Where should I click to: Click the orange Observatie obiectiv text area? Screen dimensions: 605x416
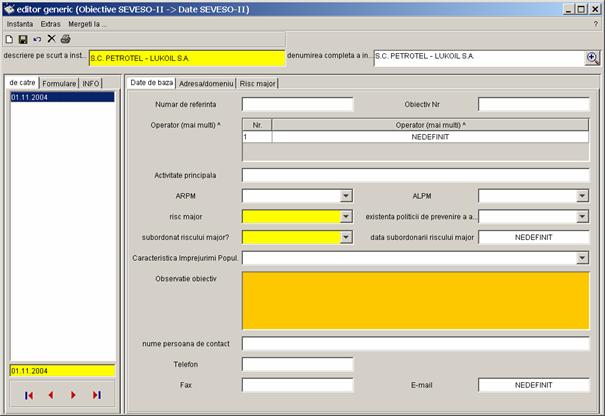pyautogui.click(x=415, y=299)
